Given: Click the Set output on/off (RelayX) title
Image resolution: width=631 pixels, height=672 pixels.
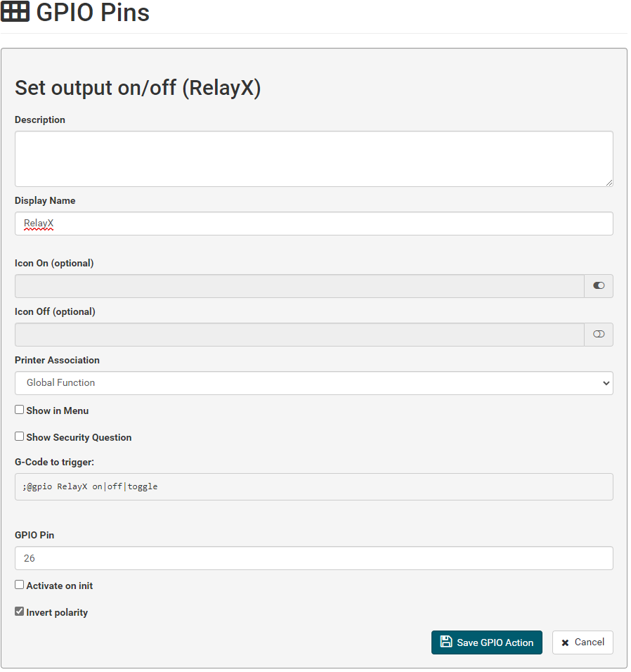Looking at the screenshot, I should [138, 89].
